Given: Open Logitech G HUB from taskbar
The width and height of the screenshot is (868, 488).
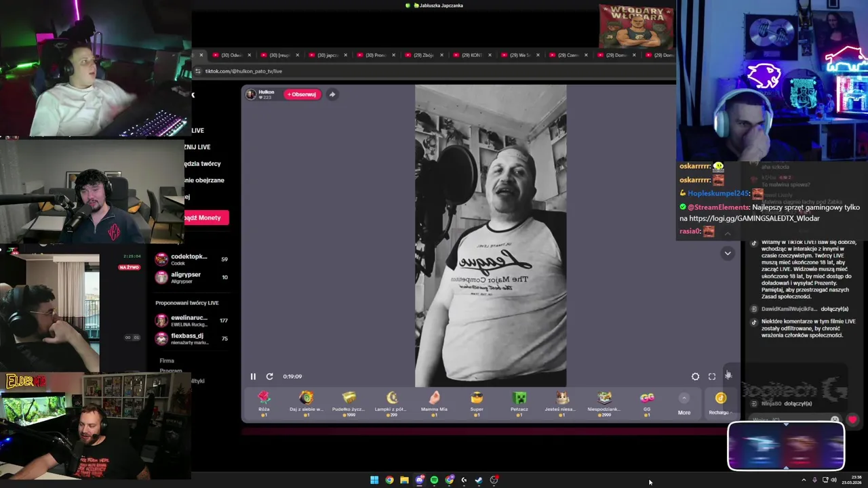Looking at the screenshot, I should pos(464,480).
